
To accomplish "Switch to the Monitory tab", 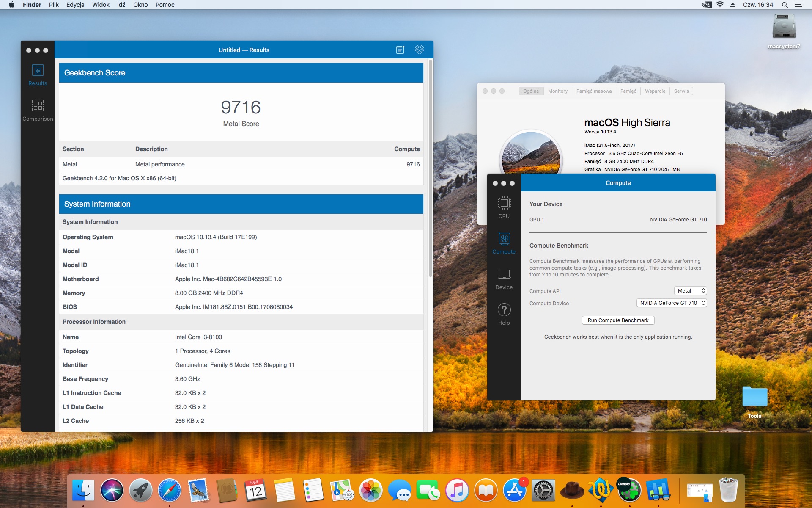I will (x=557, y=91).
